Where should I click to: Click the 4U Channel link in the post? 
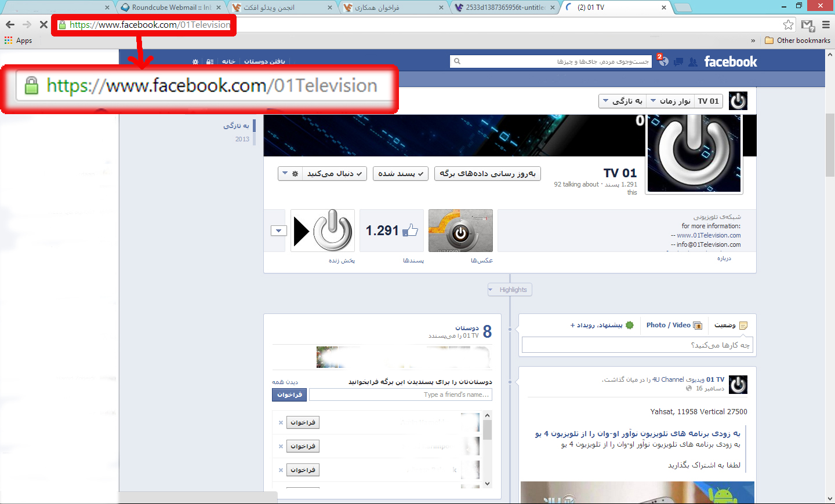[668, 379]
